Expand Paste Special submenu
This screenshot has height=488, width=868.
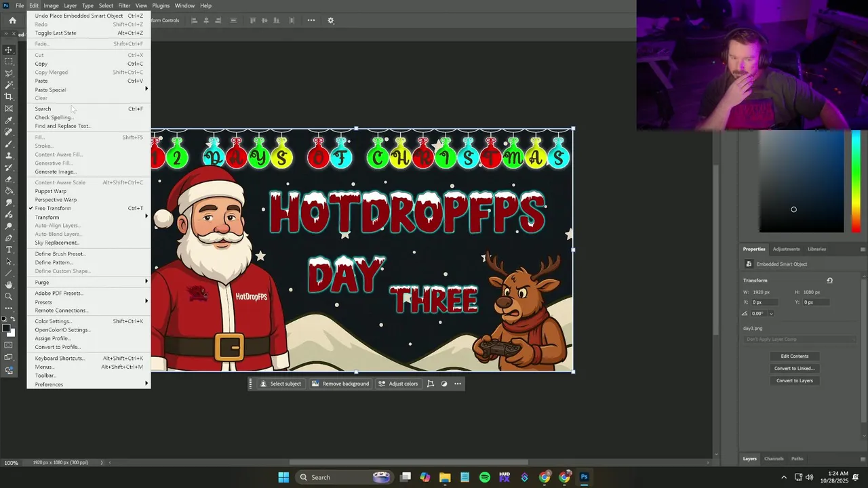[88, 89]
